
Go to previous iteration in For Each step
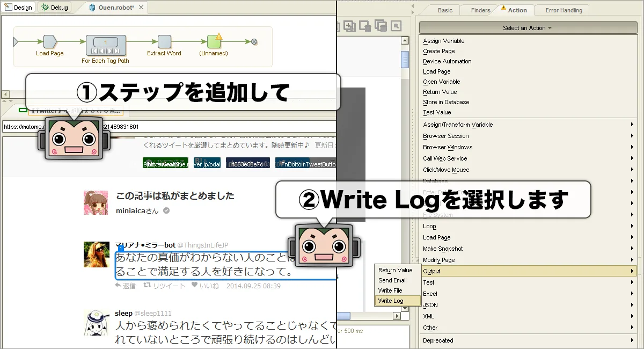(x=101, y=51)
